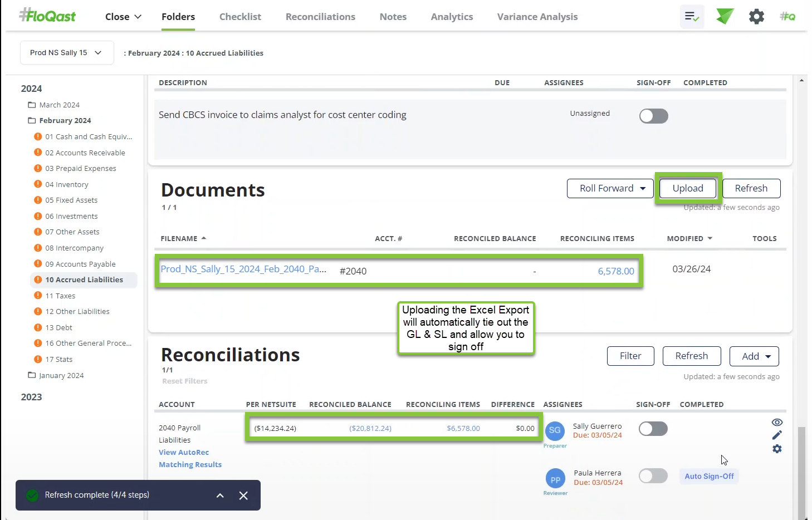Screen dimensions: 812x520
Task: Dismiss the Refresh complete notification
Action: pos(243,496)
